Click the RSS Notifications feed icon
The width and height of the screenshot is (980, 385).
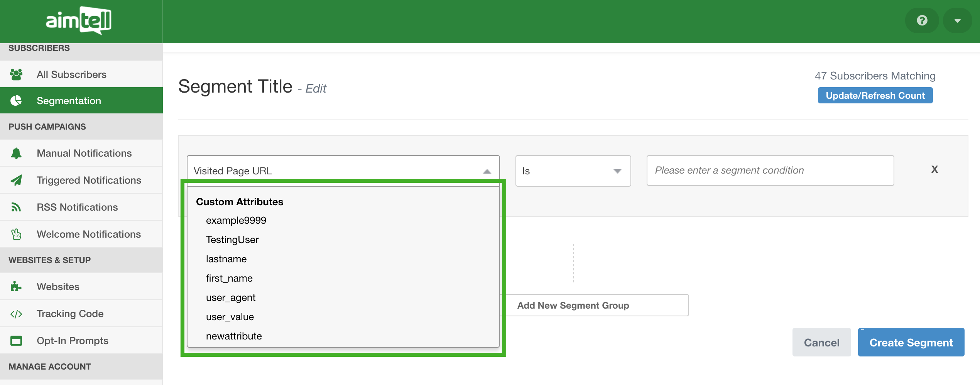point(16,207)
